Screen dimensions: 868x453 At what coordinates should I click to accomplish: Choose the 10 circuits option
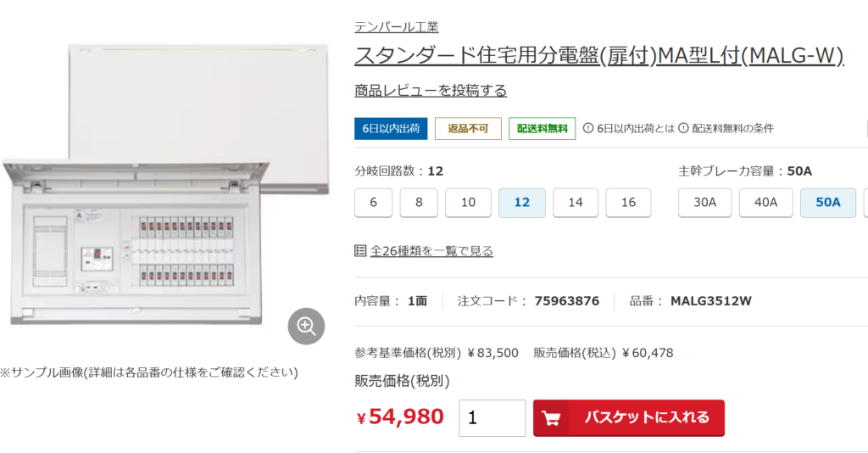(468, 203)
